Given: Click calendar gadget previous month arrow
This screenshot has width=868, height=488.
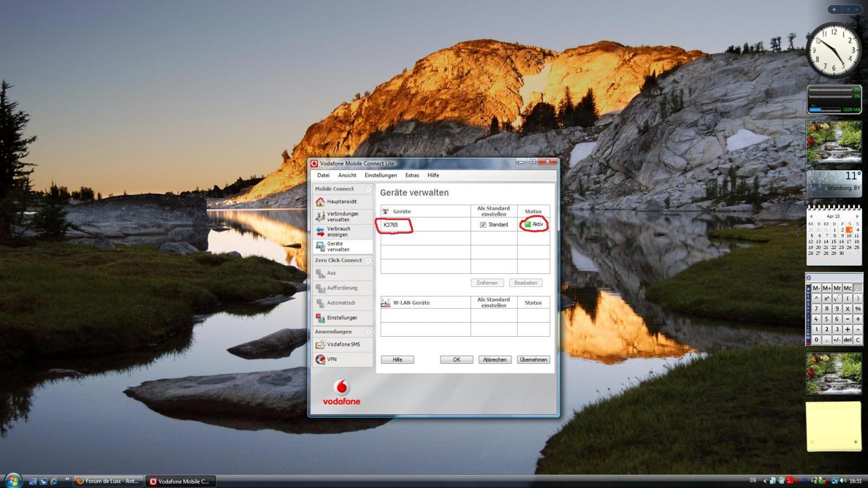Looking at the screenshot, I should coord(811,216).
